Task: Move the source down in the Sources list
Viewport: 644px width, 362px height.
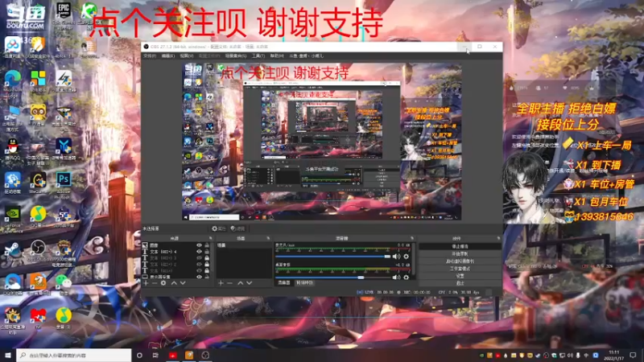Action: point(183,283)
